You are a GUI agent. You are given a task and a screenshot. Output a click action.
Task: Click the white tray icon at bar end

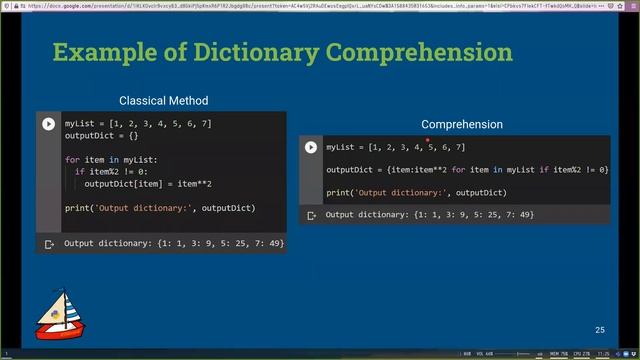click(634, 354)
